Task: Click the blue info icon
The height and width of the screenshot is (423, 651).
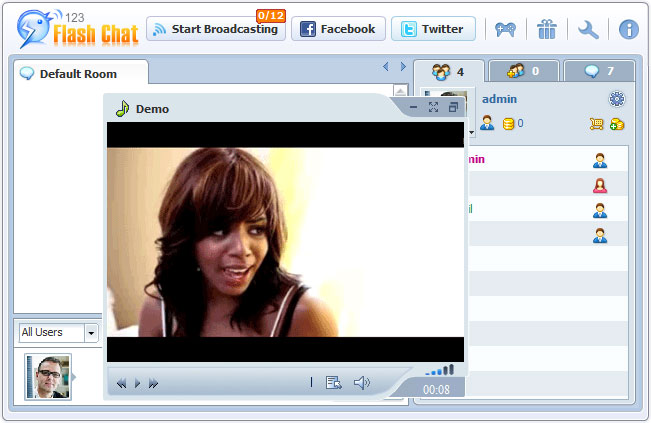Action: pyautogui.click(x=629, y=29)
